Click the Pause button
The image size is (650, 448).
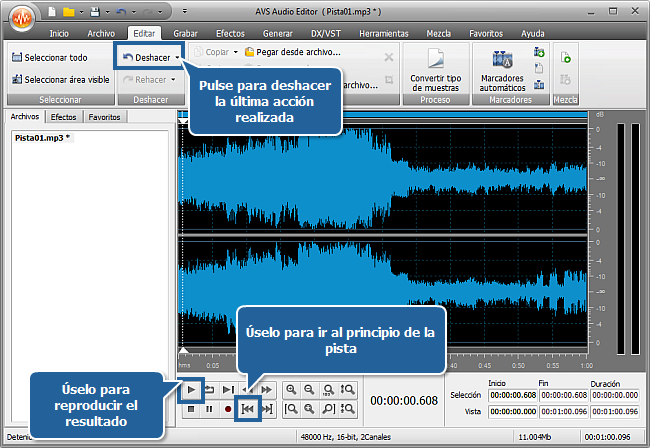(x=209, y=409)
